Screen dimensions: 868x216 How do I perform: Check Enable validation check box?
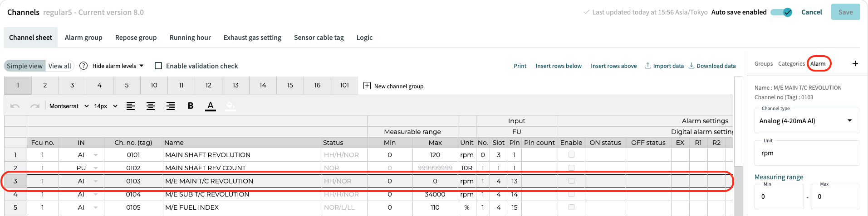[x=158, y=66]
